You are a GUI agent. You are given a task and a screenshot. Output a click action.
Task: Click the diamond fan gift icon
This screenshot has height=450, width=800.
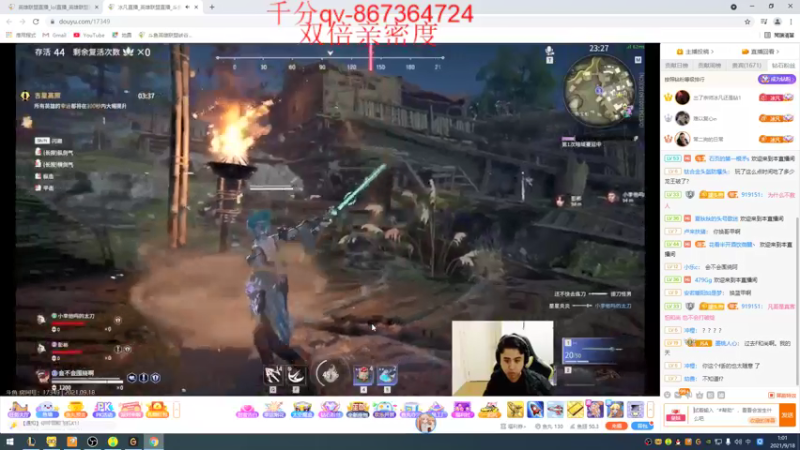(330, 410)
